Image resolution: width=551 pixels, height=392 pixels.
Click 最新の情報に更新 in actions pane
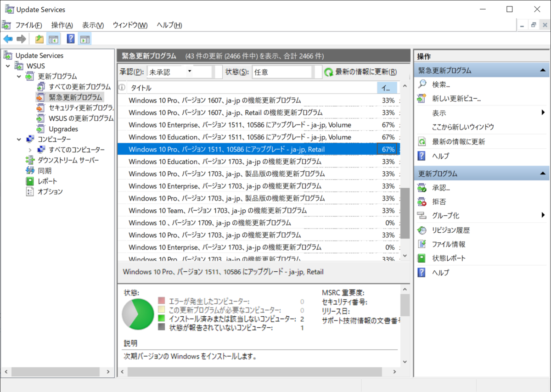(x=458, y=142)
